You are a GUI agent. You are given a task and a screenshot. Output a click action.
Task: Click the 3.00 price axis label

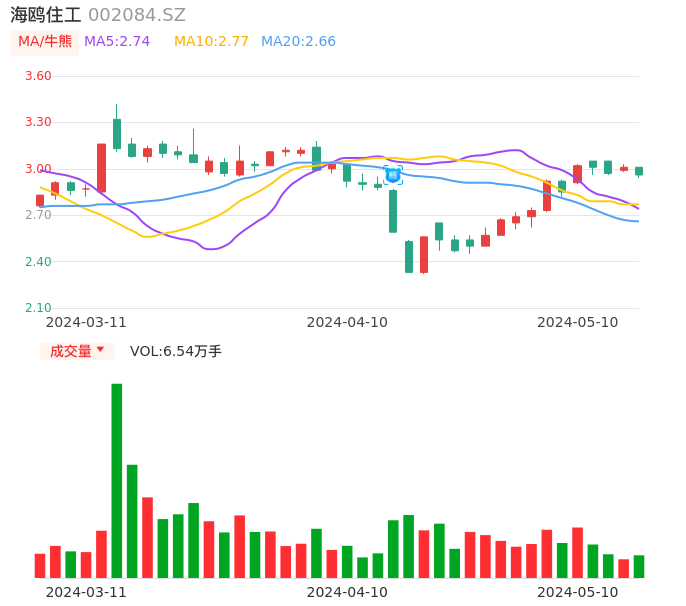[x=37, y=169]
